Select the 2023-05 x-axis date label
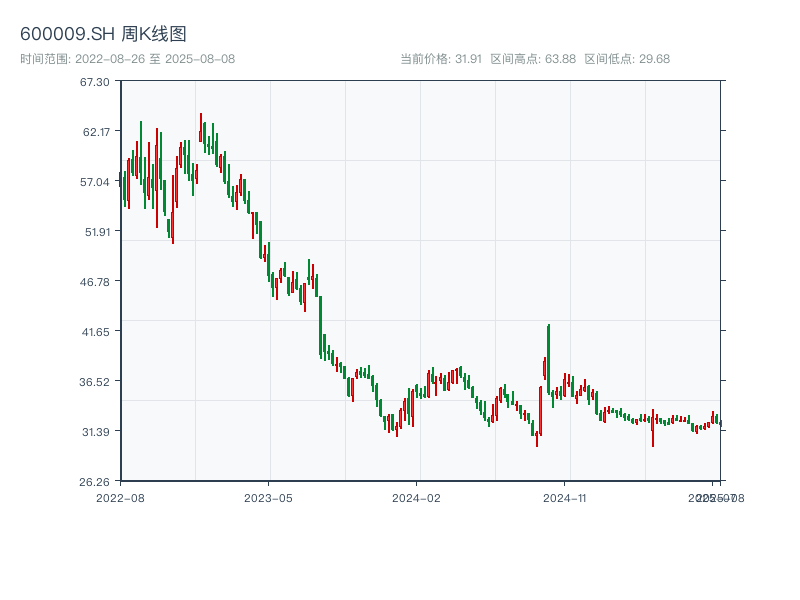The height and width of the screenshot is (600, 800). point(268,497)
